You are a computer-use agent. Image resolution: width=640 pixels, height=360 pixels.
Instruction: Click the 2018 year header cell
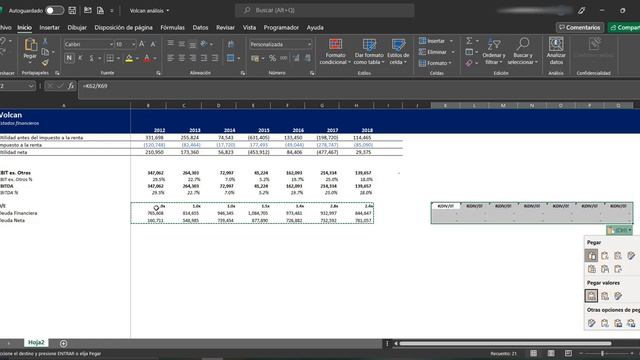click(367, 130)
